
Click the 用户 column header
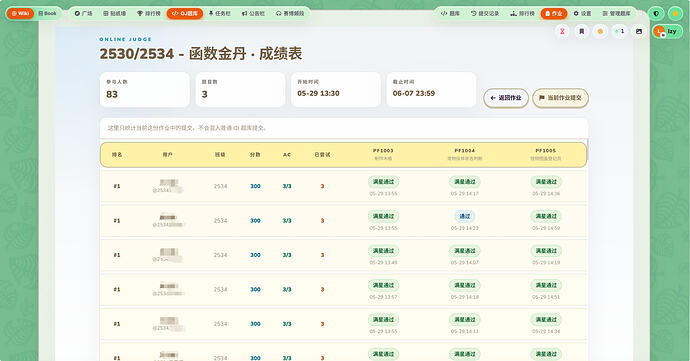(x=167, y=155)
